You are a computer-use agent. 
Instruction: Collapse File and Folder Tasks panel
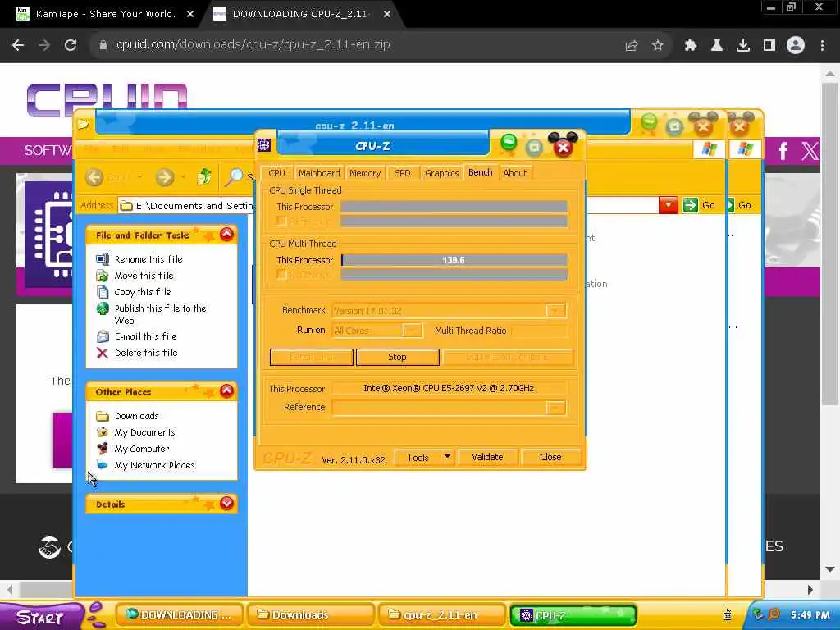[x=226, y=234]
